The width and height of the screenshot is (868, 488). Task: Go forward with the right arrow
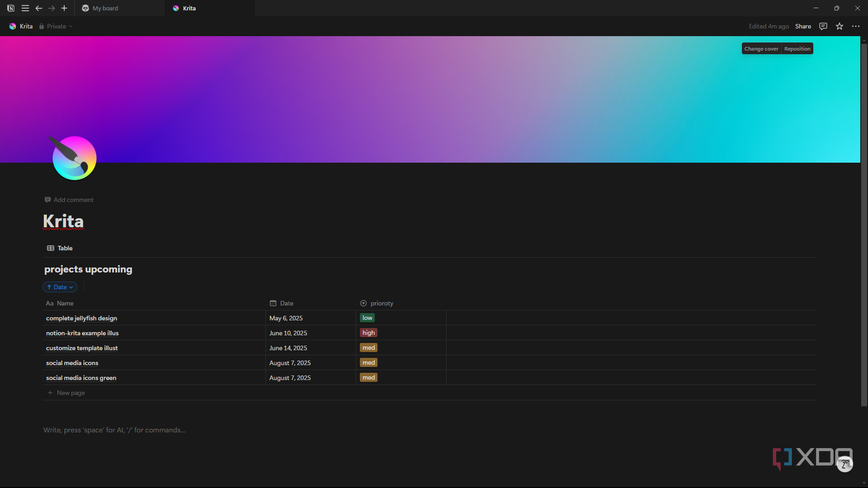tap(52, 8)
